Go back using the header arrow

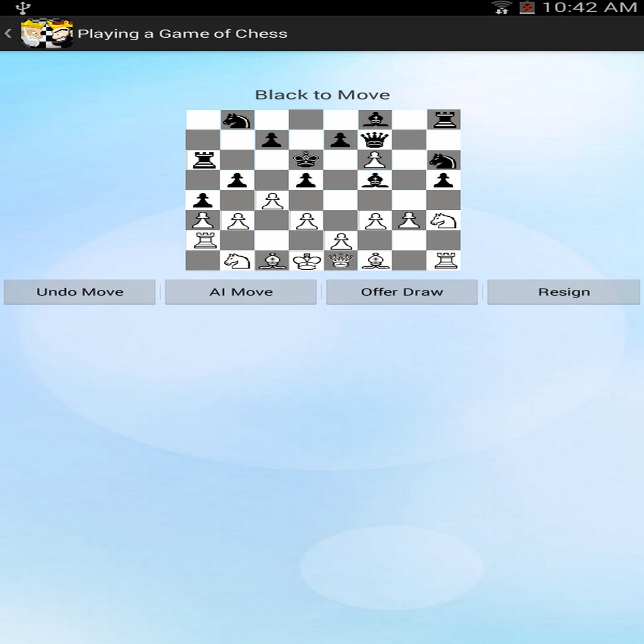point(8,34)
